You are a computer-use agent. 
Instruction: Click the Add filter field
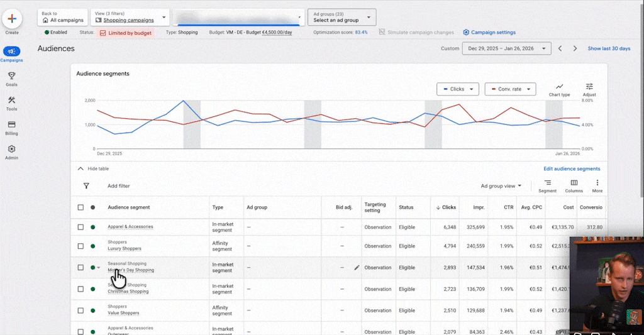click(119, 186)
